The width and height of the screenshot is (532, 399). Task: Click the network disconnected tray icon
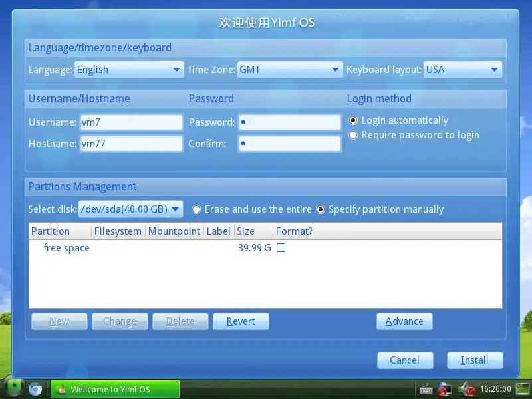tap(444, 389)
